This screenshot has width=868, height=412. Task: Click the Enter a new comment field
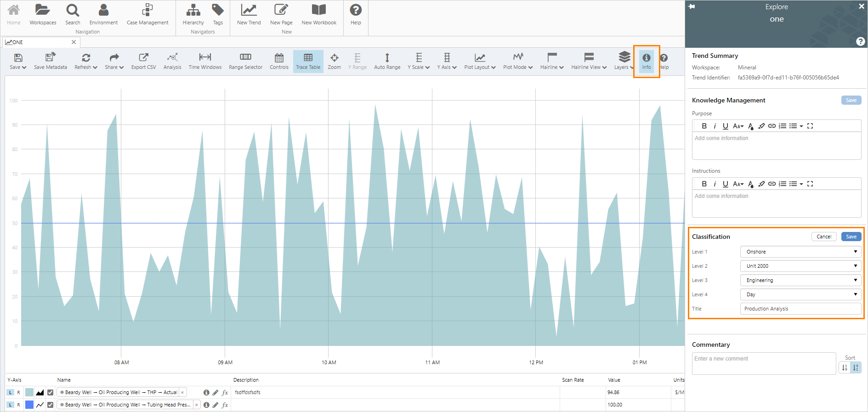(x=763, y=363)
